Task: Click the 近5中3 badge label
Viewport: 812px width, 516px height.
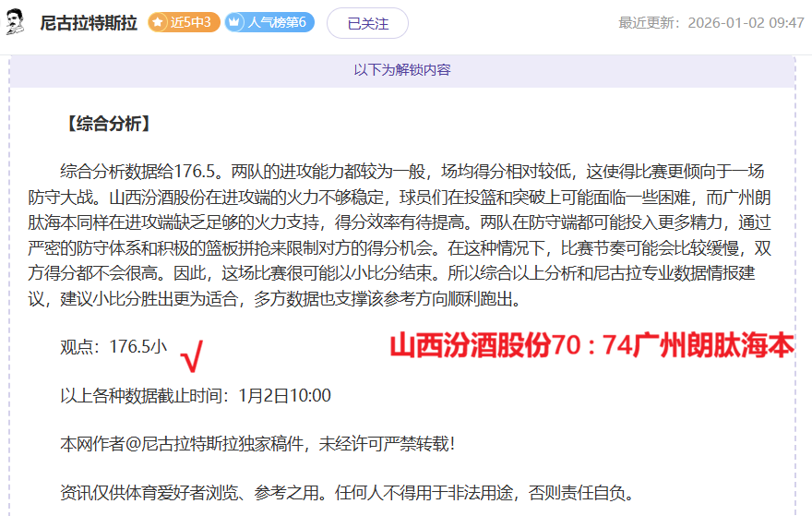Action: [x=191, y=23]
